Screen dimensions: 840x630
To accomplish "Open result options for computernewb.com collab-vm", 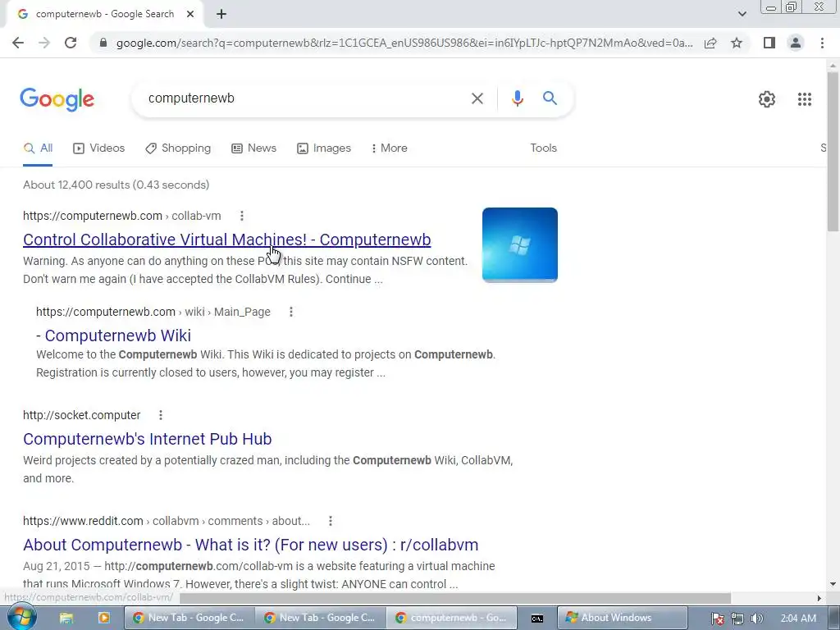I will [242, 216].
